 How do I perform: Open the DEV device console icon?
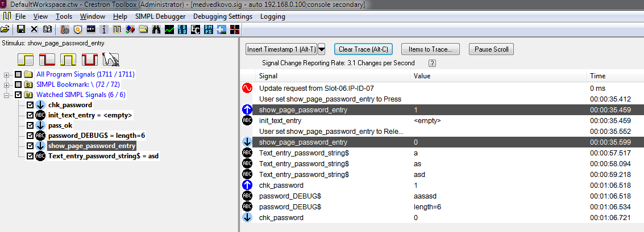pos(91,29)
